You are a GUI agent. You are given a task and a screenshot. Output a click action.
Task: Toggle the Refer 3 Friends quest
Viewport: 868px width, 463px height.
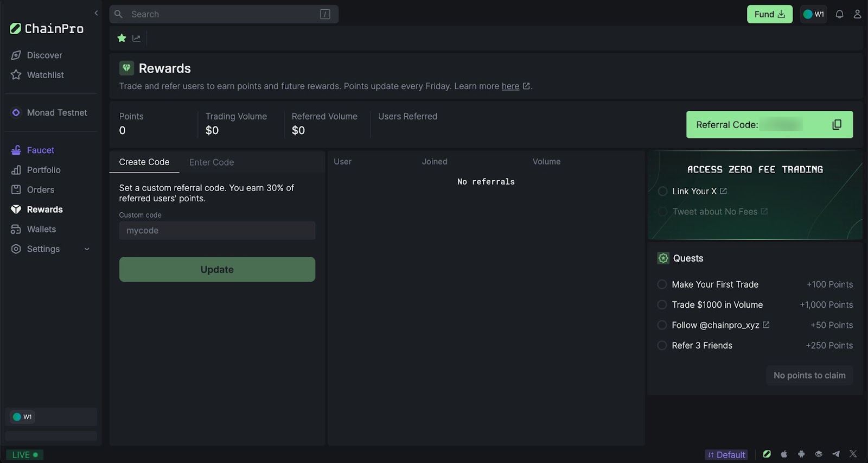662,346
